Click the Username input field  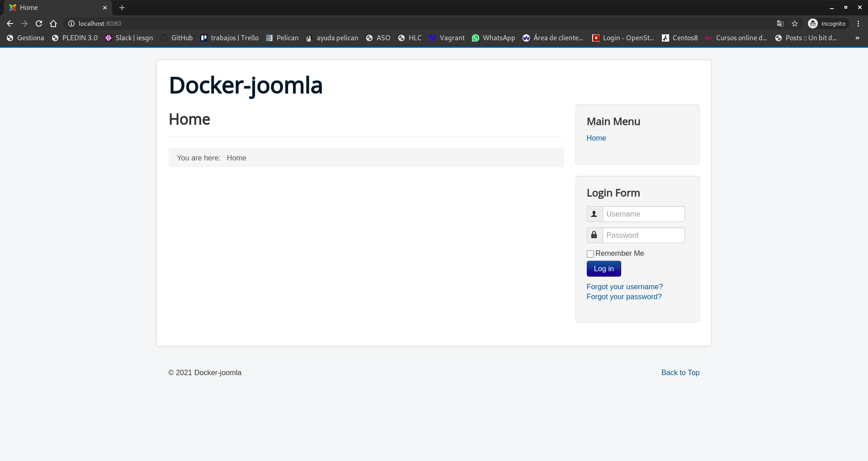(x=643, y=214)
